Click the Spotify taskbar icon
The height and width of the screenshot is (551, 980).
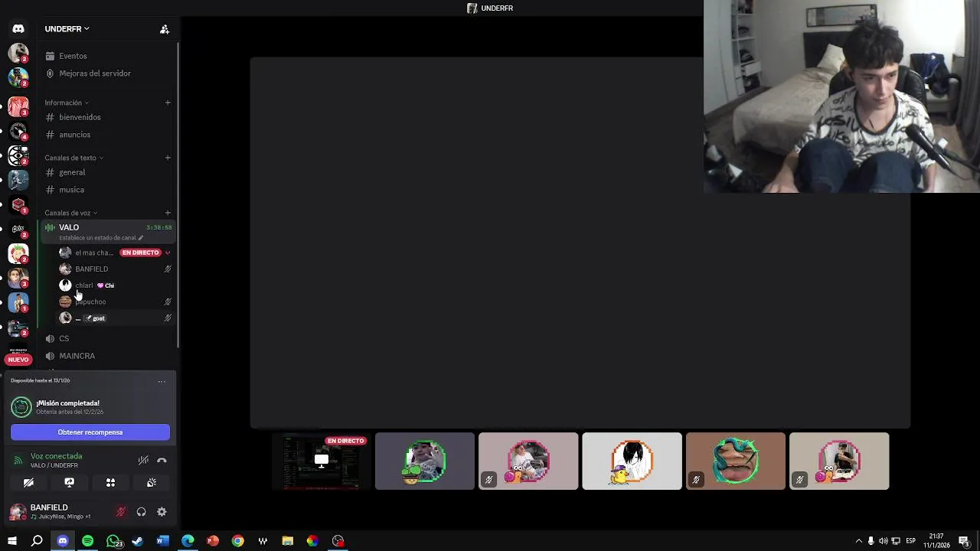click(x=87, y=541)
